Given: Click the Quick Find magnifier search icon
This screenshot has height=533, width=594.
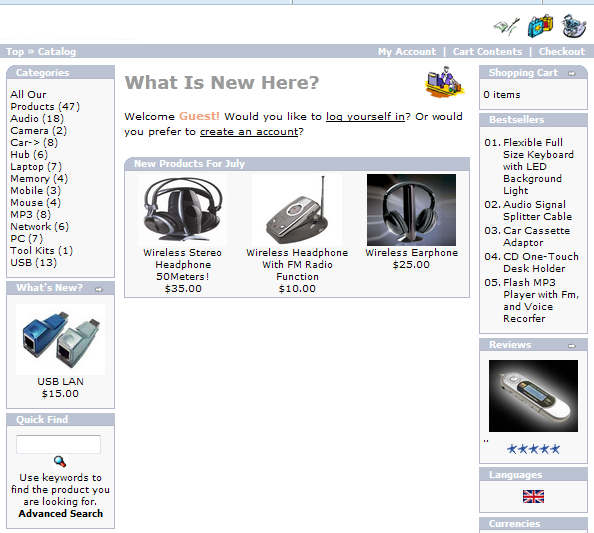Looking at the screenshot, I should tap(60, 461).
